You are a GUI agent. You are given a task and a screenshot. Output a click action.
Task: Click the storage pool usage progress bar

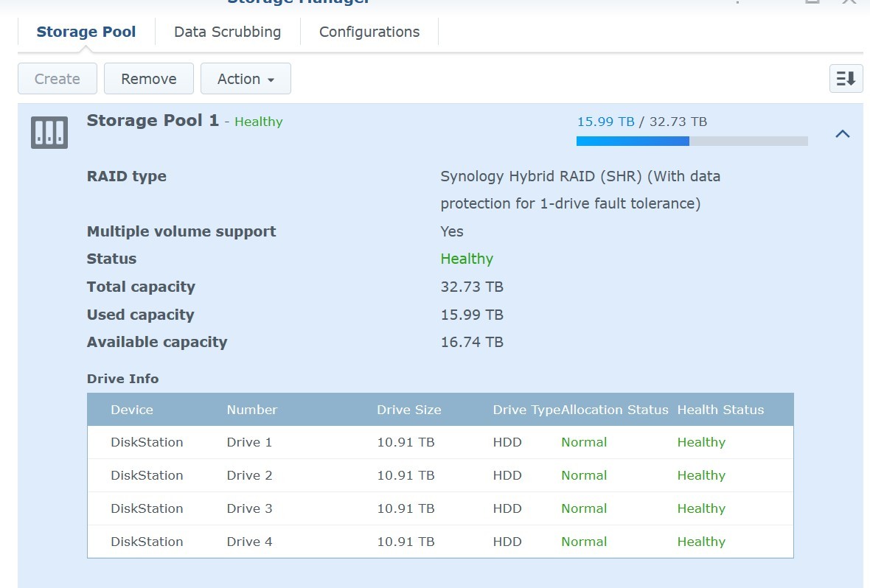pyautogui.click(x=692, y=141)
